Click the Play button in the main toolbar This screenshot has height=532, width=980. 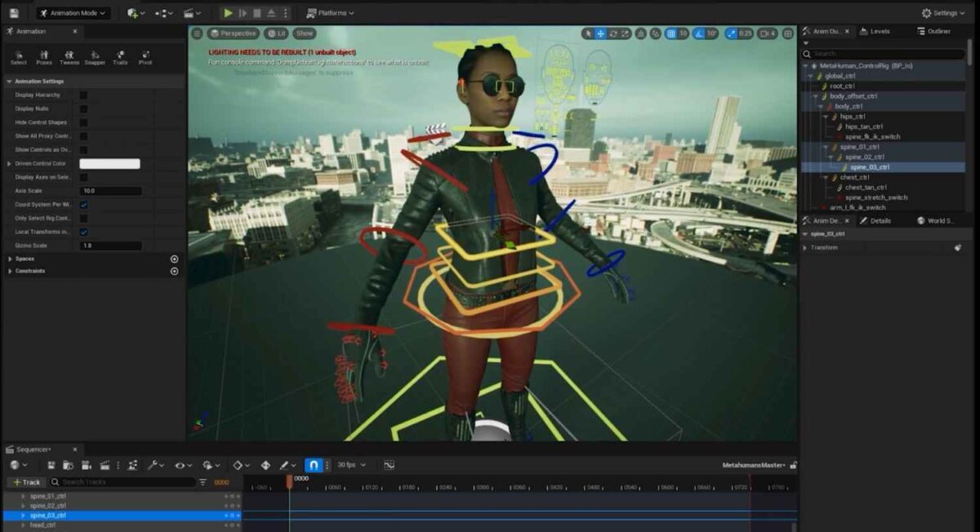point(228,12)
